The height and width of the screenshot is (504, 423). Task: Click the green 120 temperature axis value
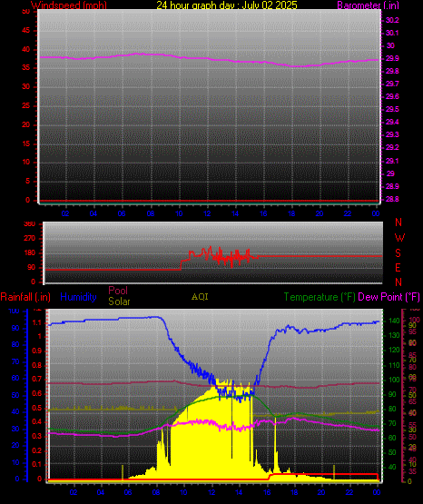(x=394, y=351)
